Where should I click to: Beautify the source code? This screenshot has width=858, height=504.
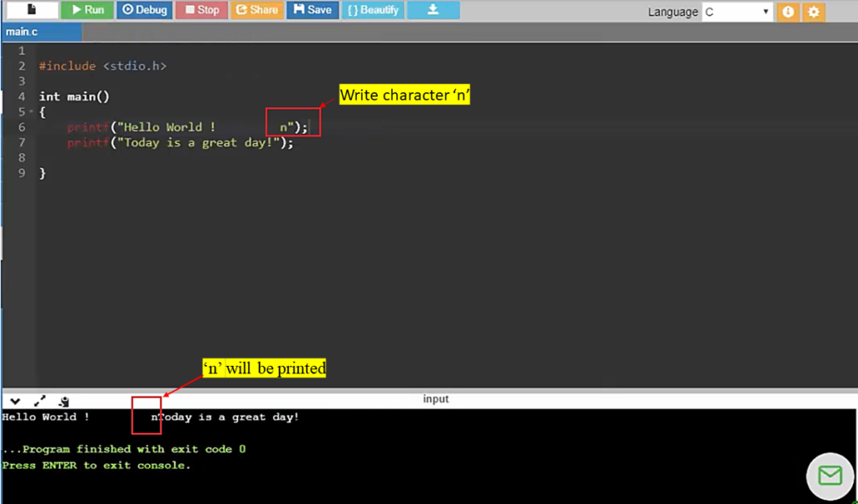point(372,10)
